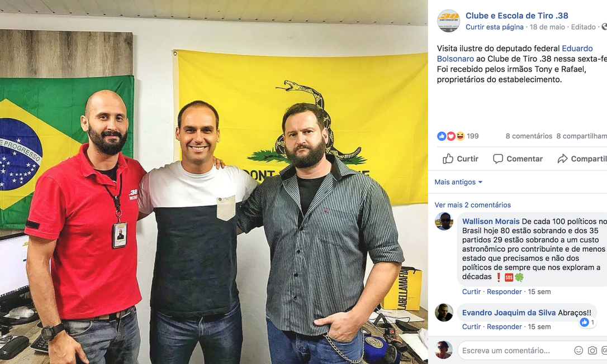Click Wallison Morais profile picture

pyautogui.click(x=444, y=221)
